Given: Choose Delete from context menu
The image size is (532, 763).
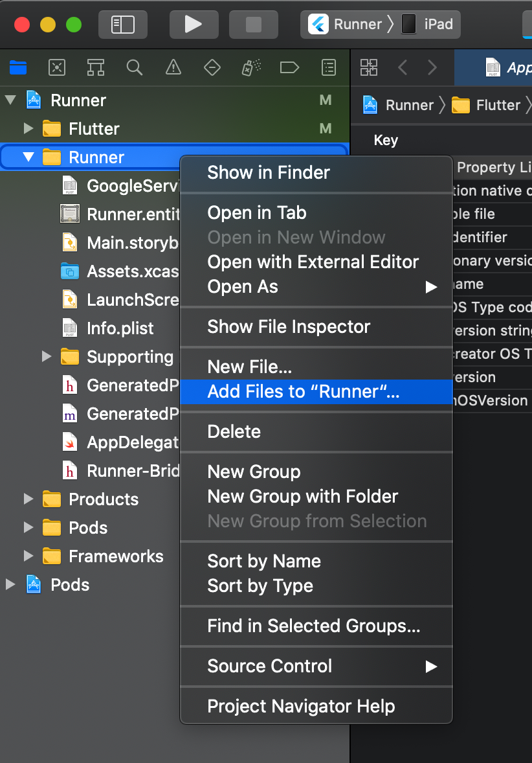Looking at the screenshot, I should tap(316, 431).
